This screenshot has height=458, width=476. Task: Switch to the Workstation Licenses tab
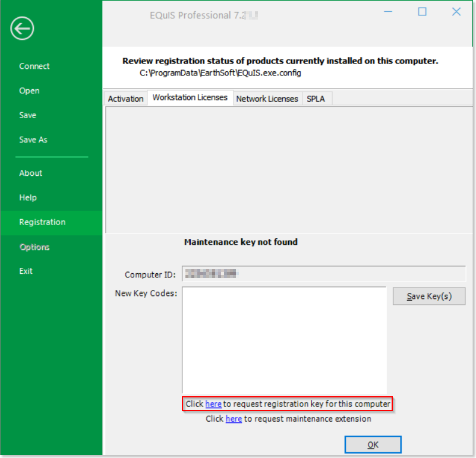click(190, 97)
